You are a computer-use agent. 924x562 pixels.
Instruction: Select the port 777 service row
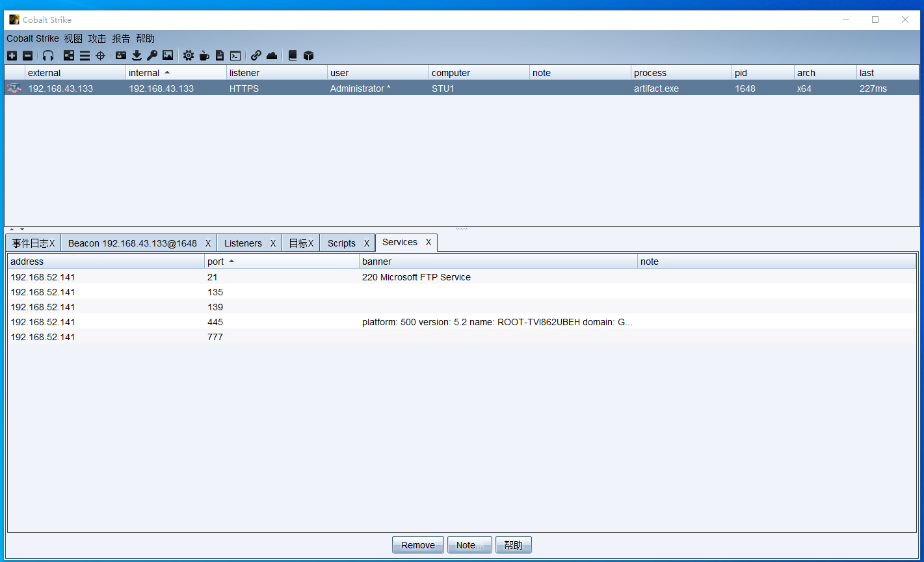(462, 337)
